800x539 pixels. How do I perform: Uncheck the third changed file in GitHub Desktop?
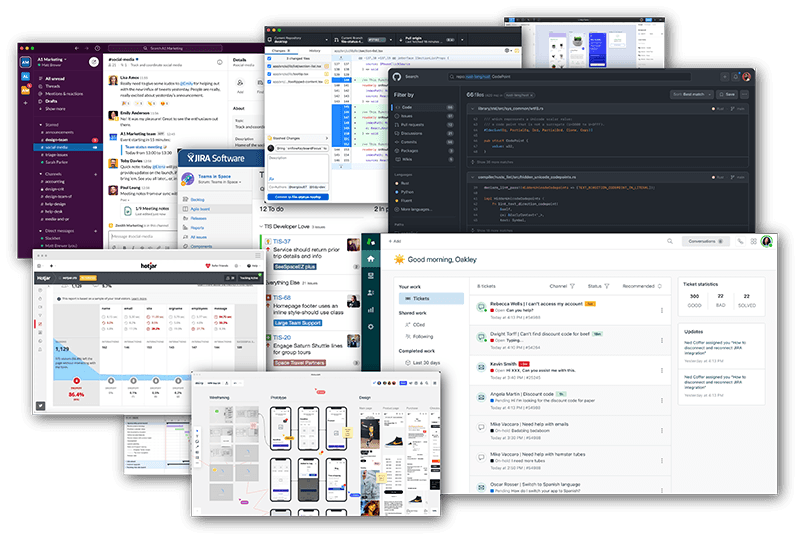[269, 81]
